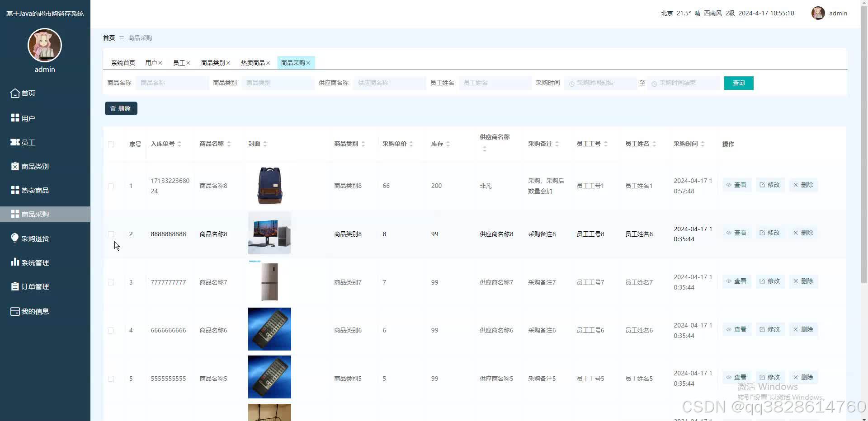Select 商品采购 in the sidebar

coord(45,214)
